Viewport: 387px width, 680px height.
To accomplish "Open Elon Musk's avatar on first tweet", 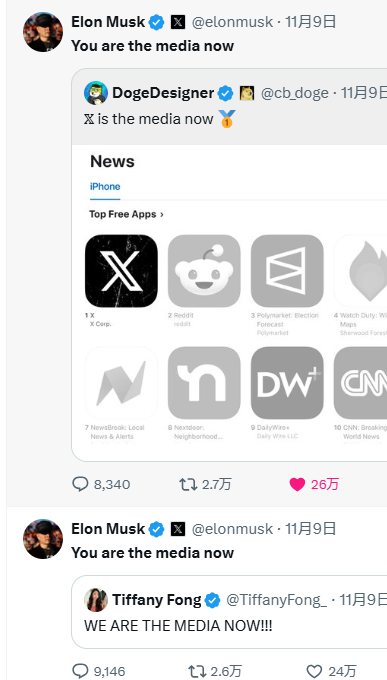I will [43, 32].
